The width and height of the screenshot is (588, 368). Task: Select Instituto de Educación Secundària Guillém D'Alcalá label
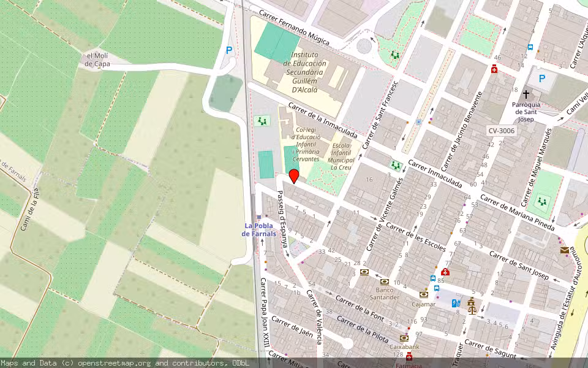tap(305, 72)
